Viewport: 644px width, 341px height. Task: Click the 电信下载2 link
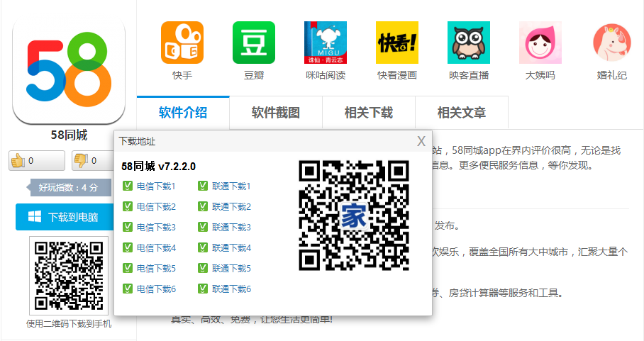(x=156, y=207)
